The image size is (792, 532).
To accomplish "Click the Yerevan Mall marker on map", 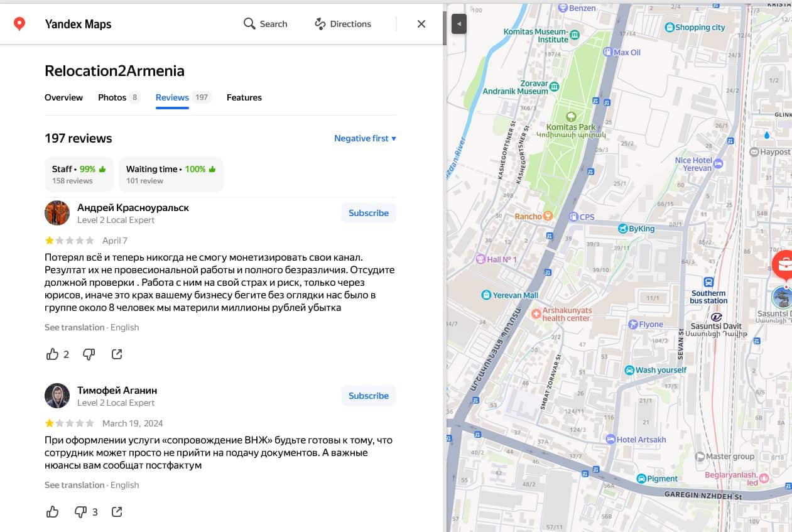I will [486, 295].
